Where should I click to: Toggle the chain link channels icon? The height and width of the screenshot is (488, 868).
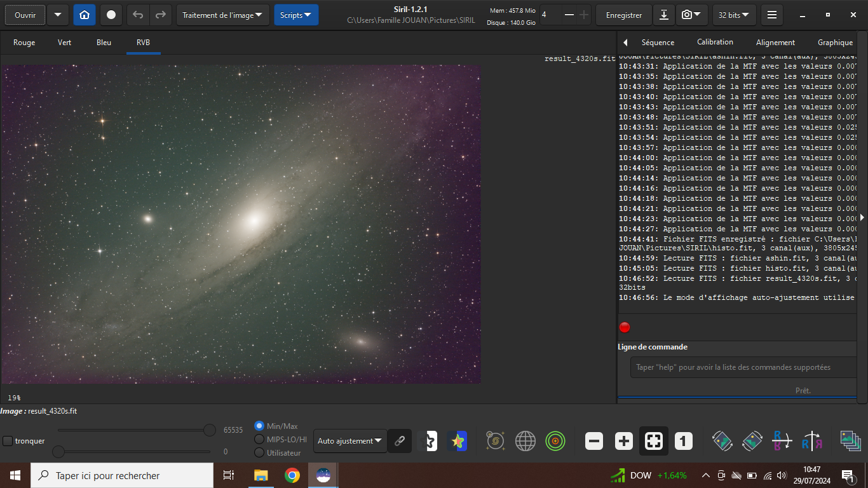pos(400,441)
